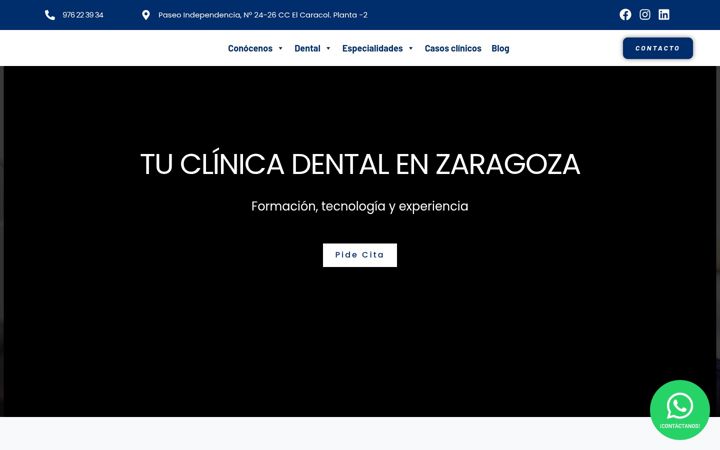The width and height of the screenshot is (720, 450).
Task: Open the LinkedIn profile icon
Action: (x=664, y=15)
